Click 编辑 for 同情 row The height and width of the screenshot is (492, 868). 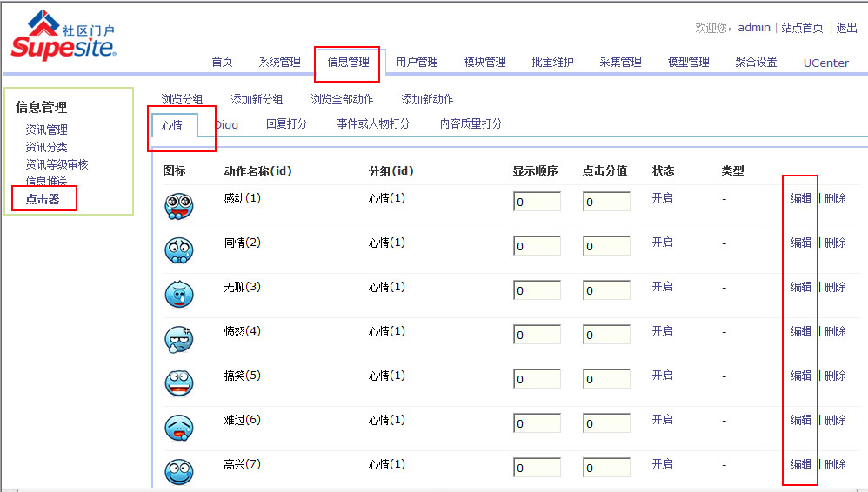point(801,243)
